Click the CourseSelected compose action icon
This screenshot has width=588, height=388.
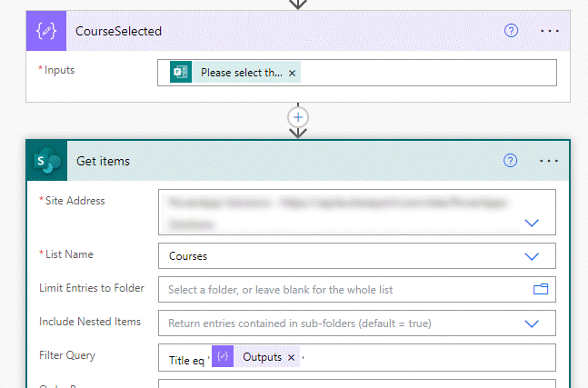click(x=46, y=31)
